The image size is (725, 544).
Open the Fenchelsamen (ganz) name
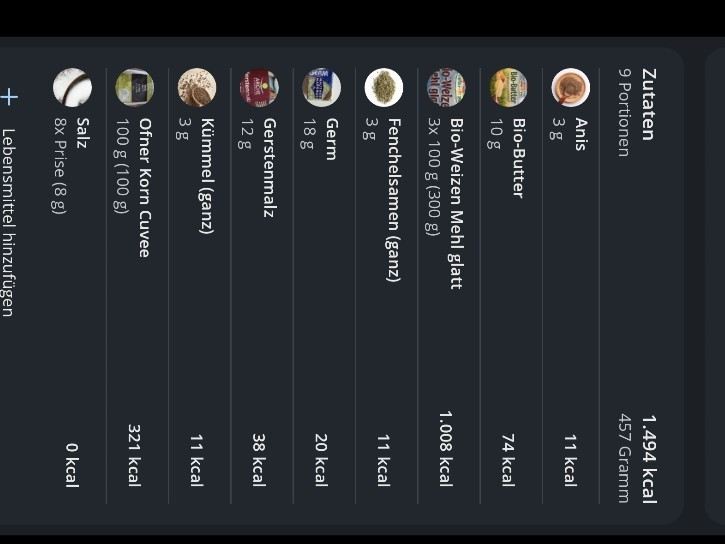click(394, 200)
